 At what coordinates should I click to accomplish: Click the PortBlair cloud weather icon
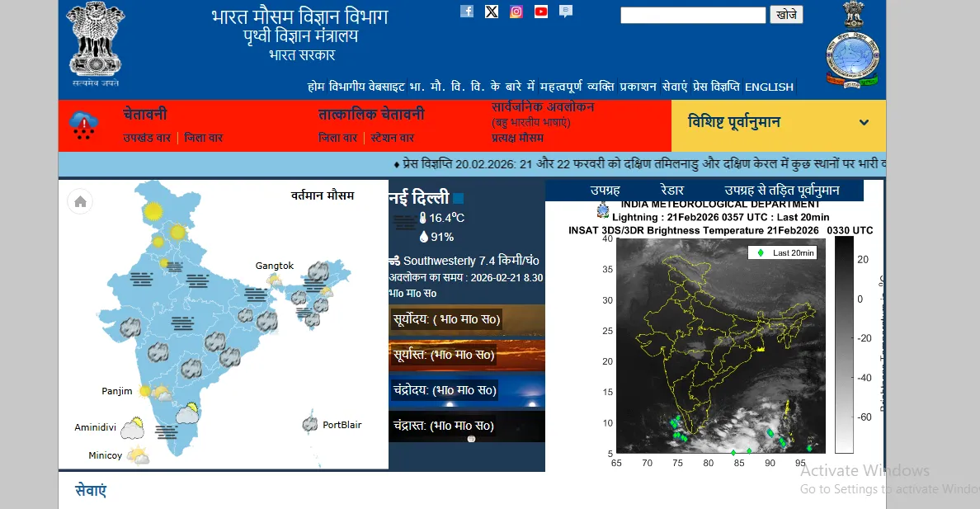coord(311,425)
